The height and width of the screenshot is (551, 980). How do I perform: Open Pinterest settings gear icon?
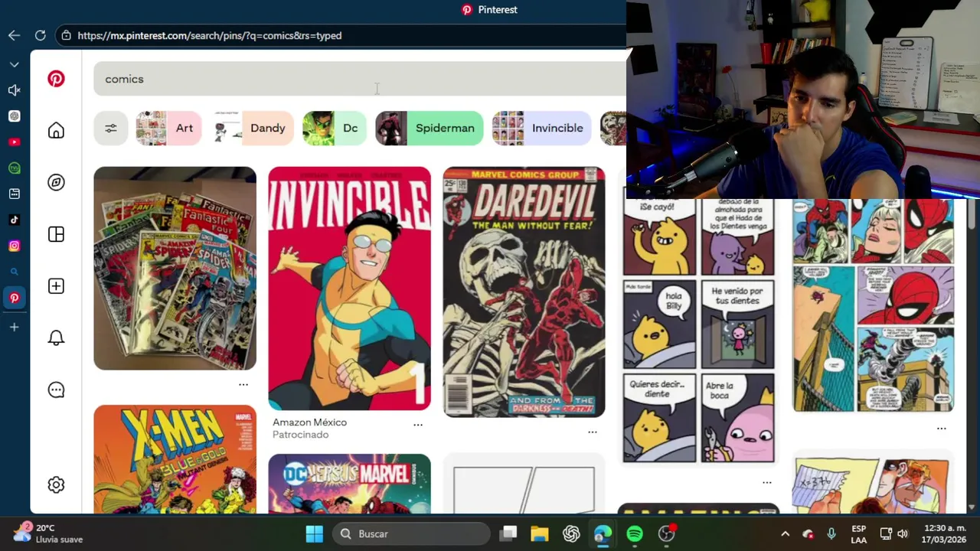tap(56, 484)
